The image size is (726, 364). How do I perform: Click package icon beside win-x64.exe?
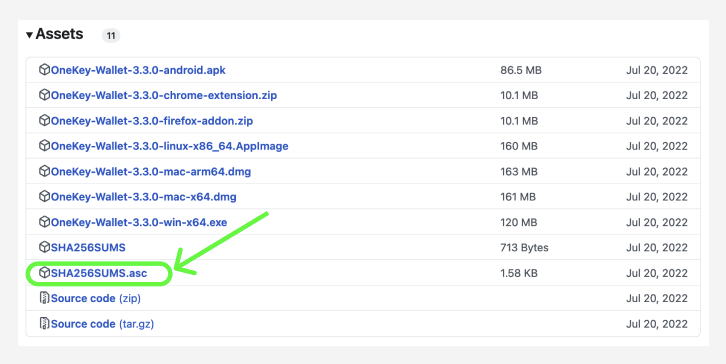pyautogui.click(x=44, y=222)
